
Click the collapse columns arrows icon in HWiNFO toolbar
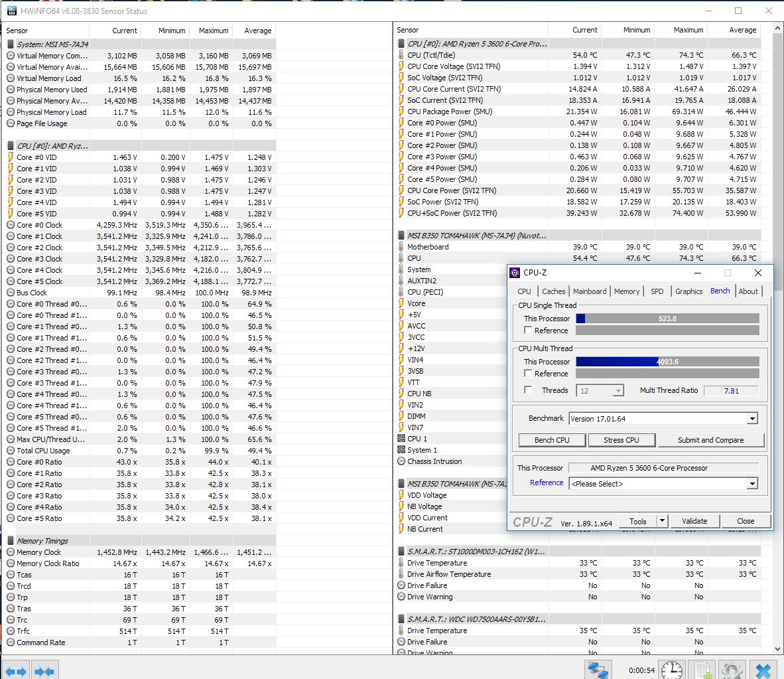point(44,671)
